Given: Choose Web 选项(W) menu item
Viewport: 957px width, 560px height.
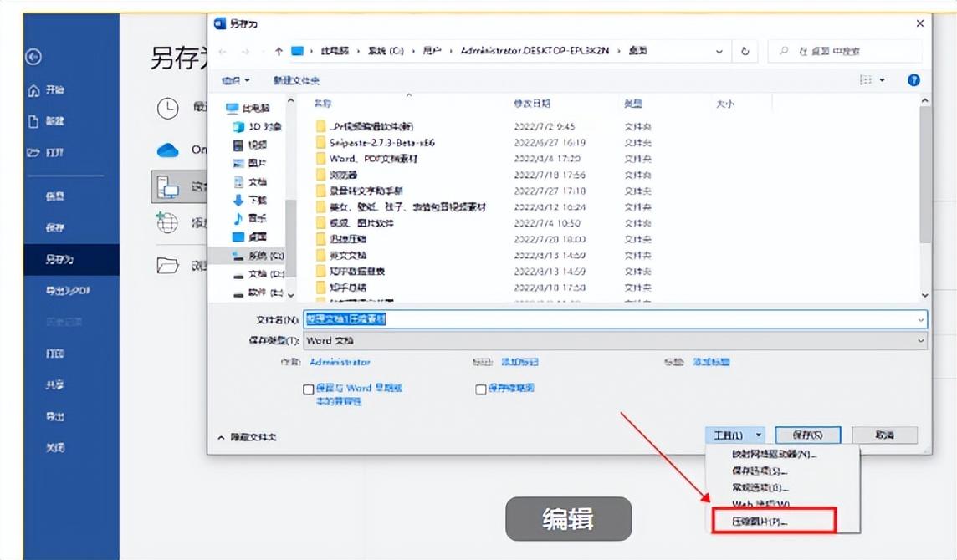Looking at the screenshot, I should click(761, 504).
